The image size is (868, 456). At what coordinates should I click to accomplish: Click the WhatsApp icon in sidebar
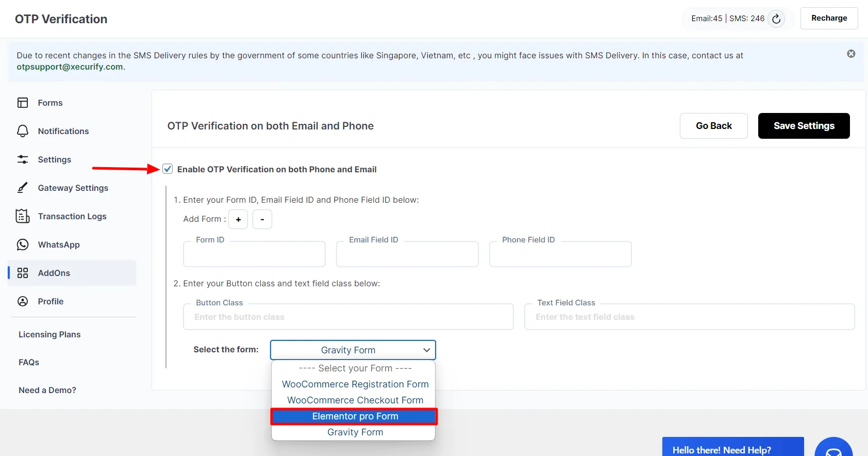[23, 245]
